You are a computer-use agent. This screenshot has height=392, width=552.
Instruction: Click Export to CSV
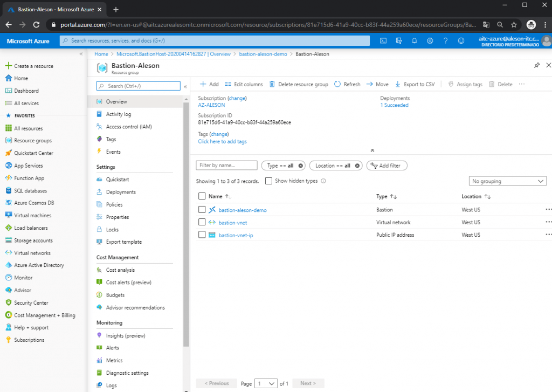pyautogui.click(x=415, y=84)
